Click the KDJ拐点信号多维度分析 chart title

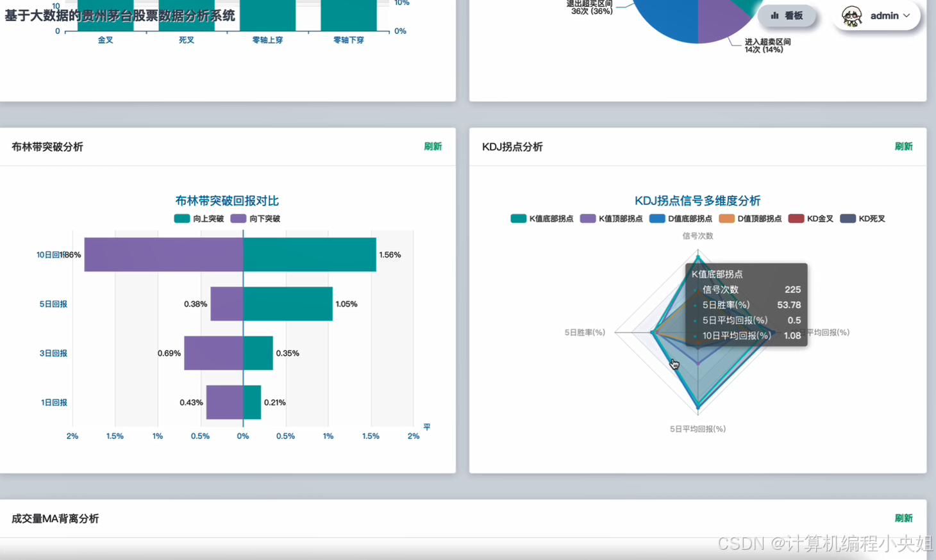tap(698, 201)
